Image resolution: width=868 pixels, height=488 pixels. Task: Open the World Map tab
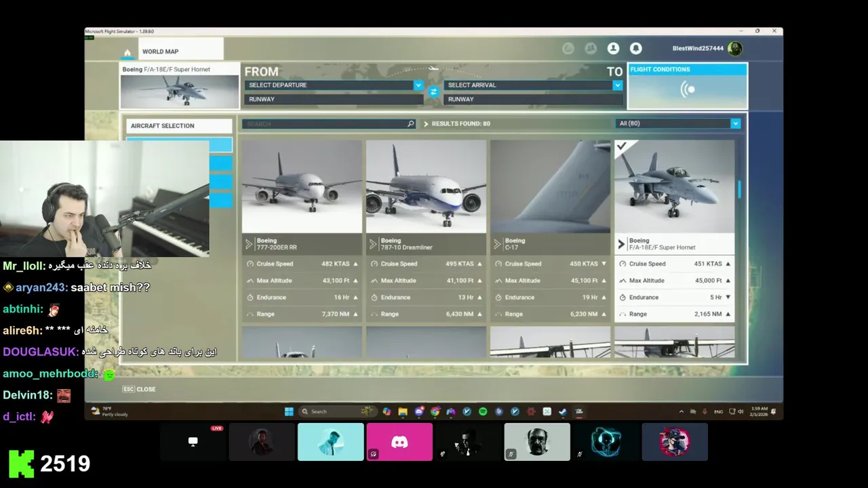(x=181, y=49)
